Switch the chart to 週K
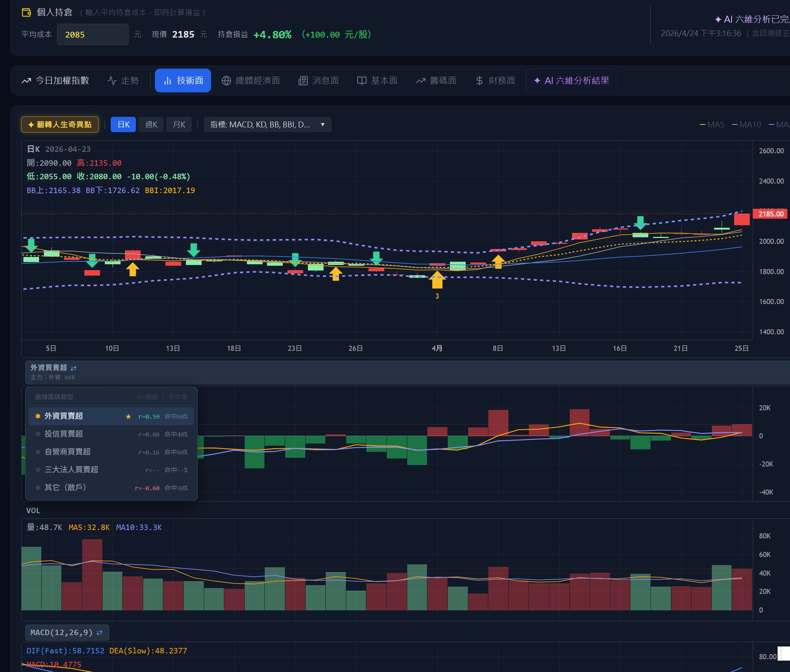The height and width of the screenshot is (672, 790). tap(151, 125)
